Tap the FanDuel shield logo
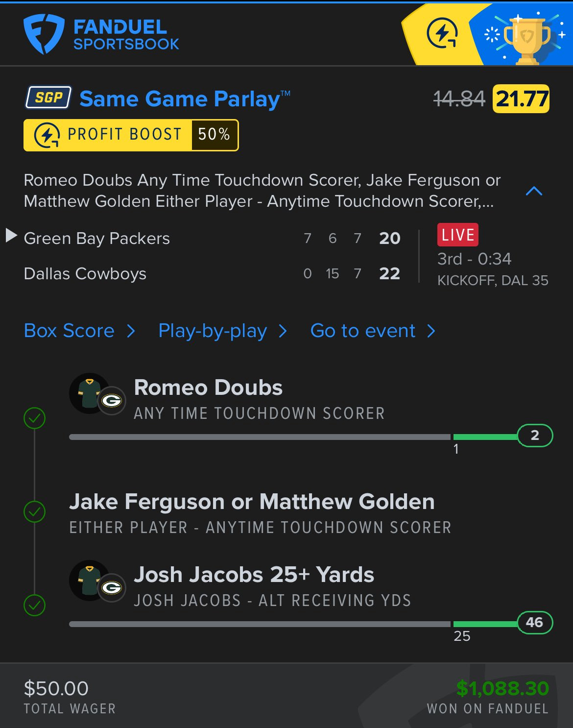The height and width of the screenshot is (728, 573). pyautogui.click(x=43, y=33)
